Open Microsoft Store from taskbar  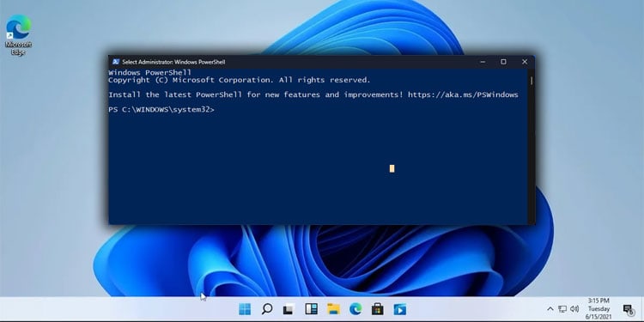tap(378, 309)
